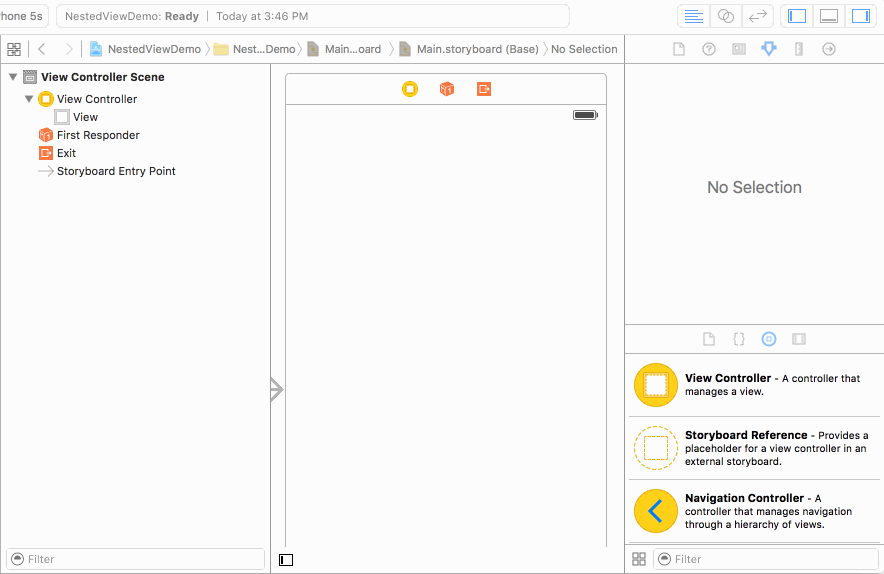This screenshot has width=884, height=574.
Task: Select View Controller in document outline
Action: [x=88, y=99]
